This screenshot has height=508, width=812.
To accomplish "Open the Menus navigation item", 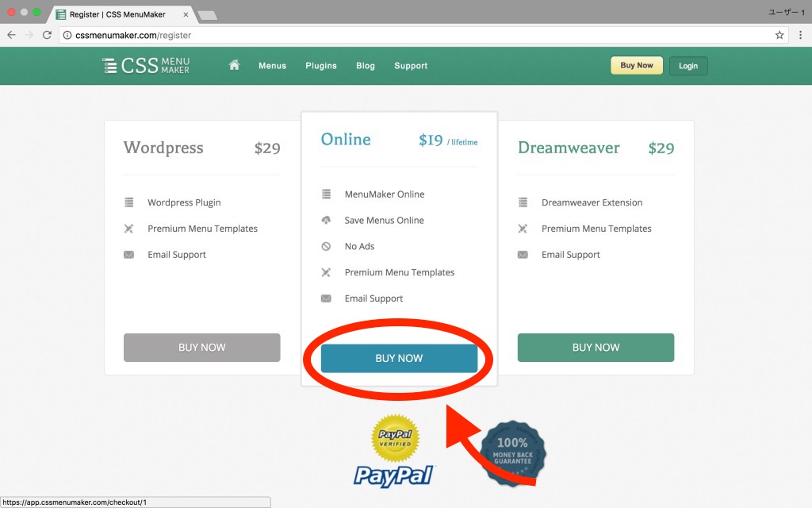I will coord(273,66).
